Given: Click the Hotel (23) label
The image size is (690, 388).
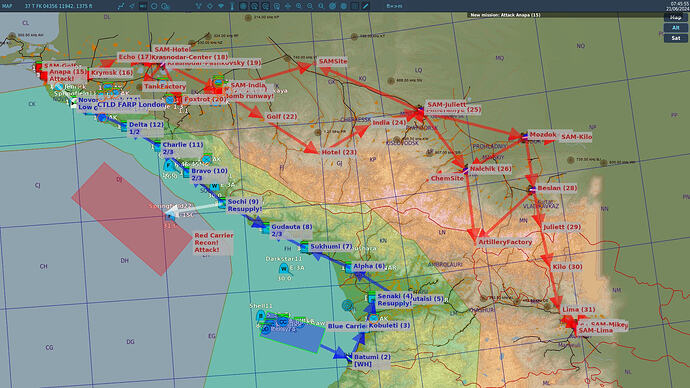Looking at the screenshot, I should pos(338,152).
